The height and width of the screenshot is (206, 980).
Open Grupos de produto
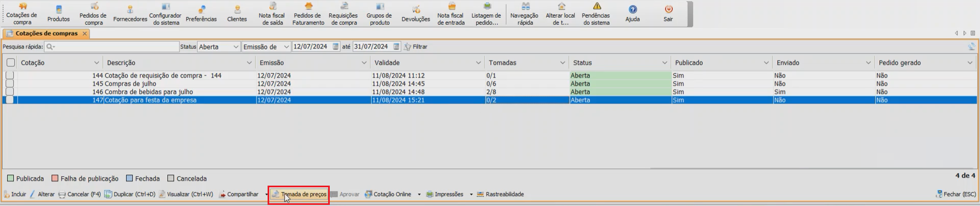(x=379, y=14)
